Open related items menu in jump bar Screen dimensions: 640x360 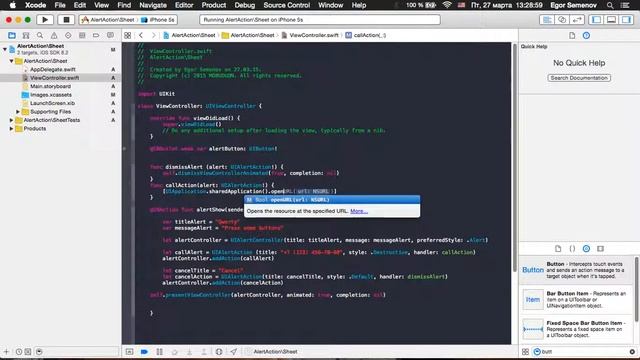pos(127,36)
